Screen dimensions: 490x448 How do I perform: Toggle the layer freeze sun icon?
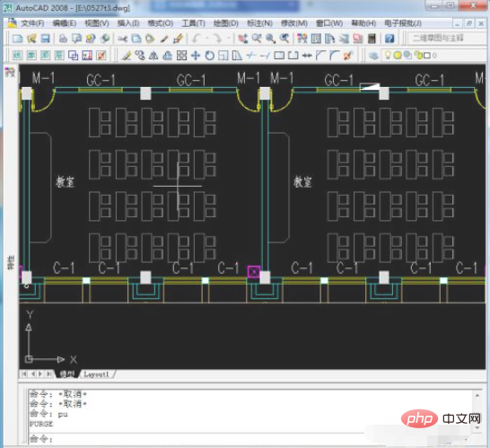pyautogui.click(x=398, y=56)
